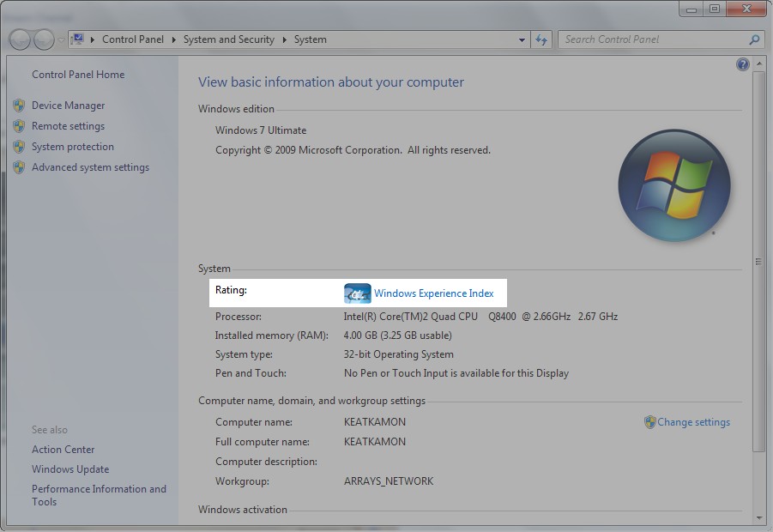773x532 pixels.
Task: Click shield icon beside Change settings
Action: tap(649, 422)
